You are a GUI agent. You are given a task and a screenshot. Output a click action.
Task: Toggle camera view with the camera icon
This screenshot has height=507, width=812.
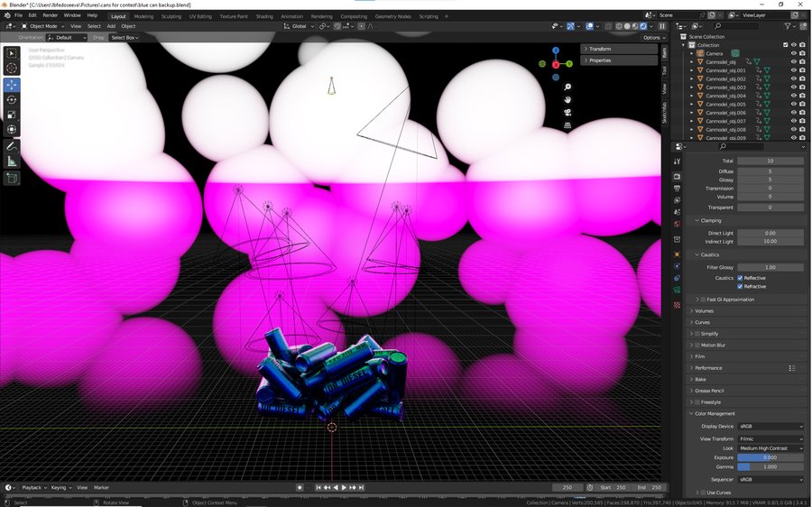[567, 113]
